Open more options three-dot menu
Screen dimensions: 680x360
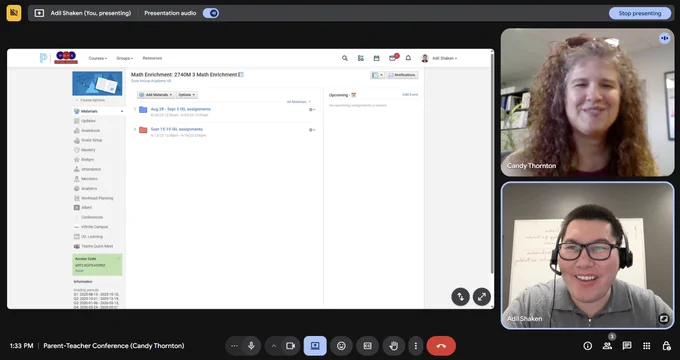click(x=415, y=346)
